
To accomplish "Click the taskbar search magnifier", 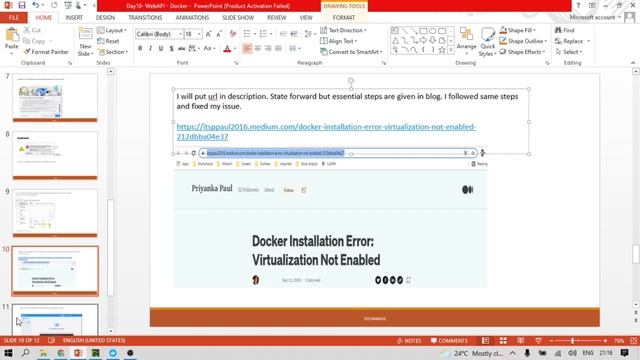I will pos(25,353).
